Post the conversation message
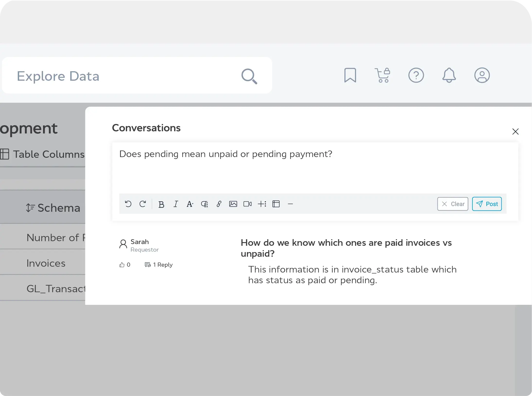Viewport: 532px width, 396px height. tap(487, 204)
